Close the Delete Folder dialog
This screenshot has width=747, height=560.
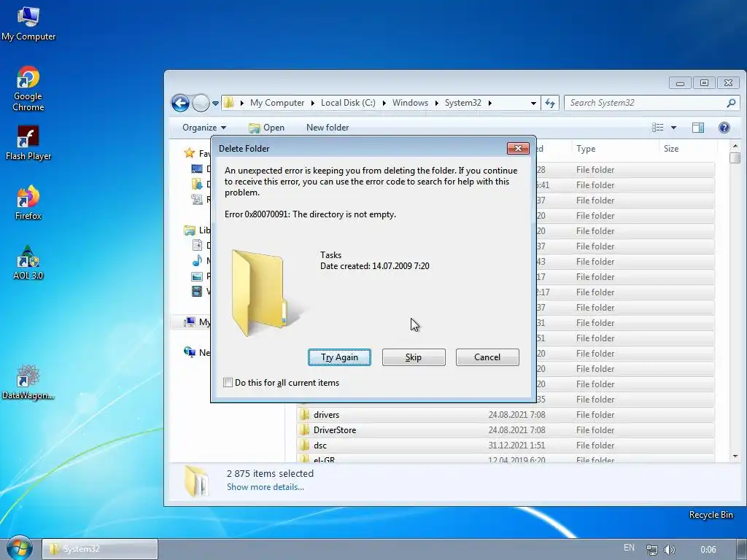pyautogui.click(x=518, y=149)
